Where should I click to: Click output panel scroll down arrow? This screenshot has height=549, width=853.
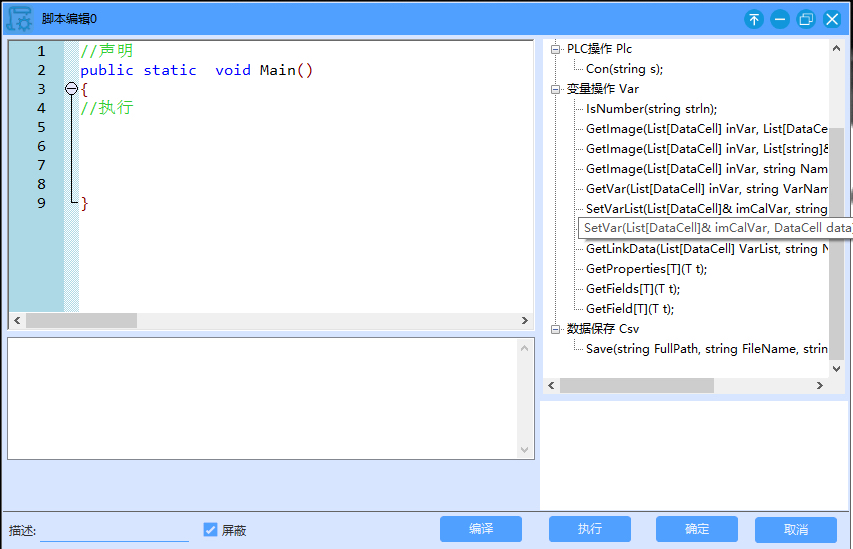tap(524, 450)
